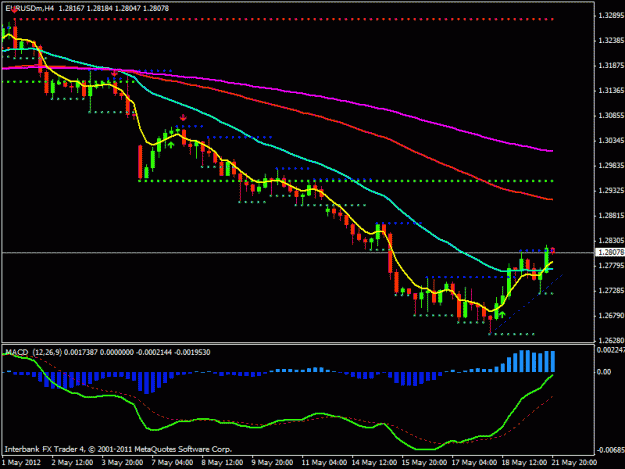Click the 1 May 2012 date label
This screenshot has height=469, width=625.
point(21,463)
